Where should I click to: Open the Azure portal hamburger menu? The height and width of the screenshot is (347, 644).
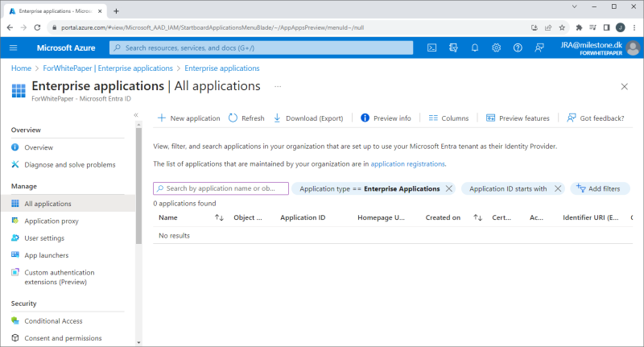[14, 48]
